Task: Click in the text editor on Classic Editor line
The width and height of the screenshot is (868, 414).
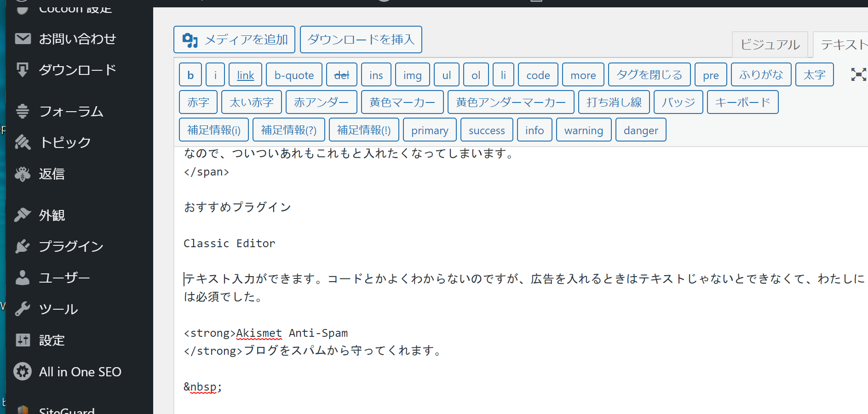Action: click(x=230, y=243)
